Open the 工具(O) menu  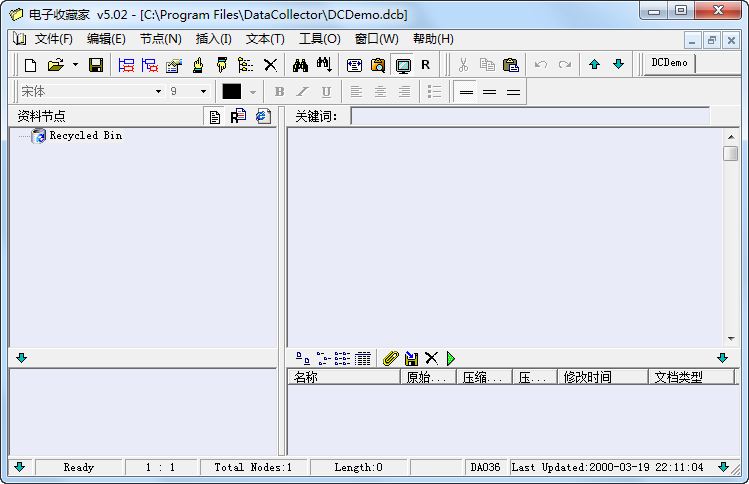[x=320, y=39]
